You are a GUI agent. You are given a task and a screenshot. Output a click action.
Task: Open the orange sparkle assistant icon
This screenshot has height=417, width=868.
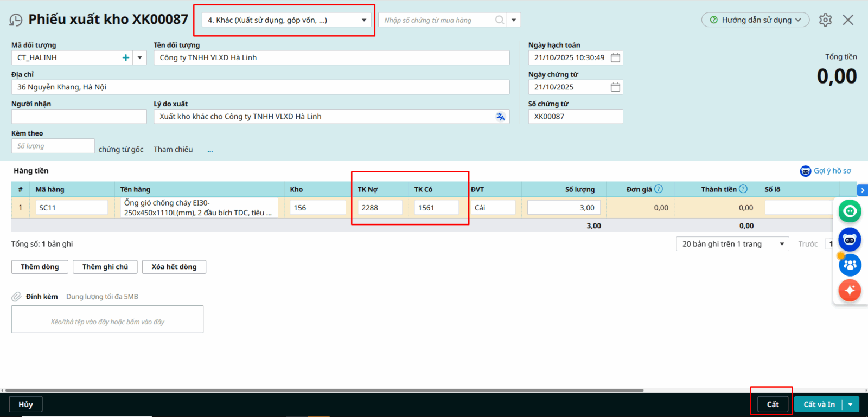850,290
